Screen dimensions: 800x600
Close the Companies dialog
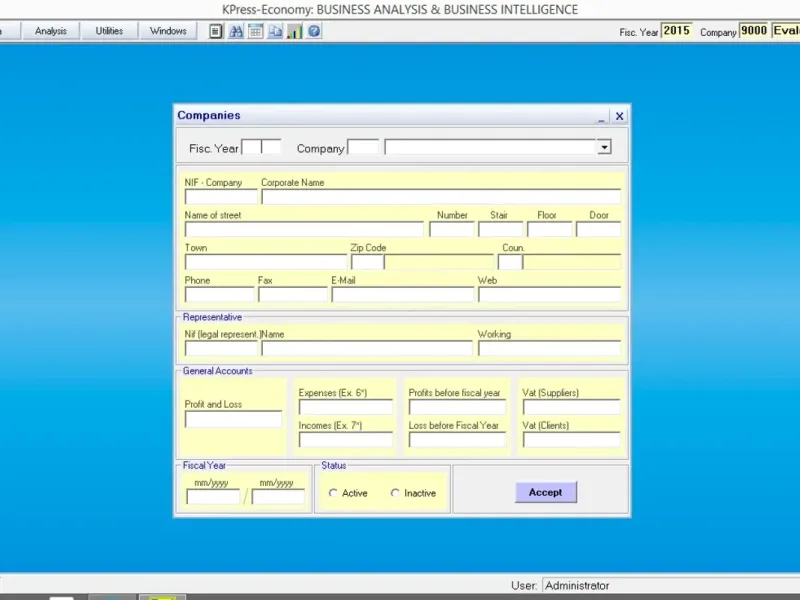click(619, 116)
